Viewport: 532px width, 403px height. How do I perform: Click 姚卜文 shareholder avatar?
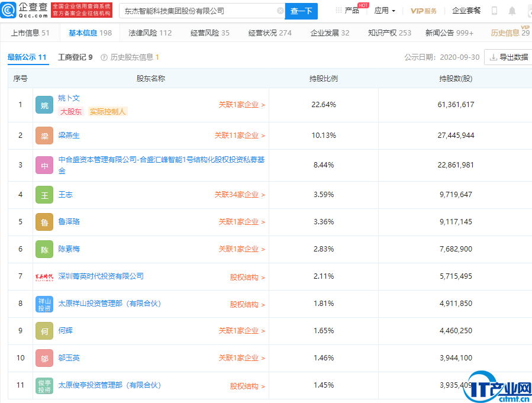(x=44, y=105)
